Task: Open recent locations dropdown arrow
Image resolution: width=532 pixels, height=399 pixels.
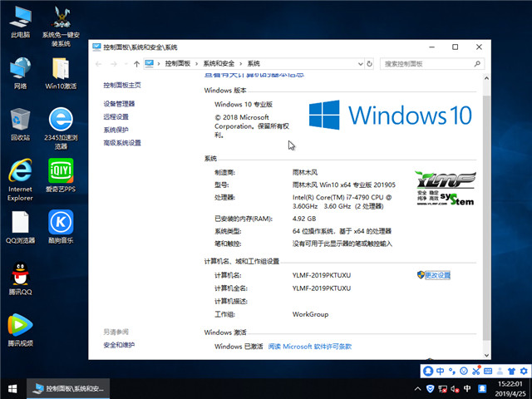Action: tap(126, 64)
